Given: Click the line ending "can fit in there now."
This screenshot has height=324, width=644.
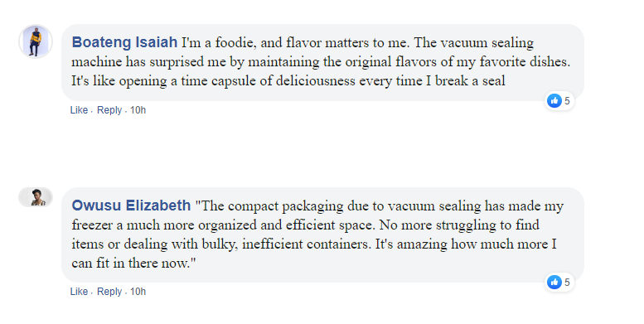Looking at the screenshot, I should click(x=133, y=263).
